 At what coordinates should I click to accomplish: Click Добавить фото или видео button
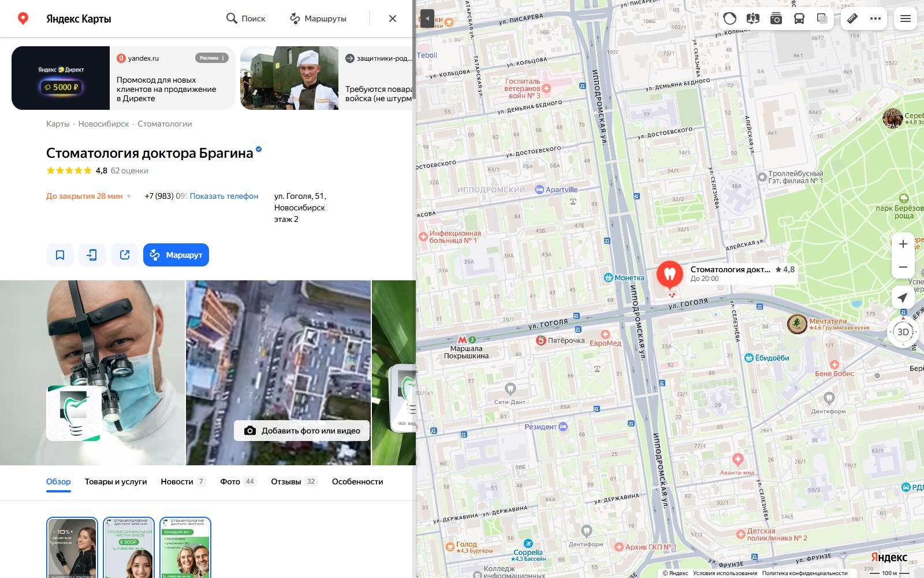point(302,431)
